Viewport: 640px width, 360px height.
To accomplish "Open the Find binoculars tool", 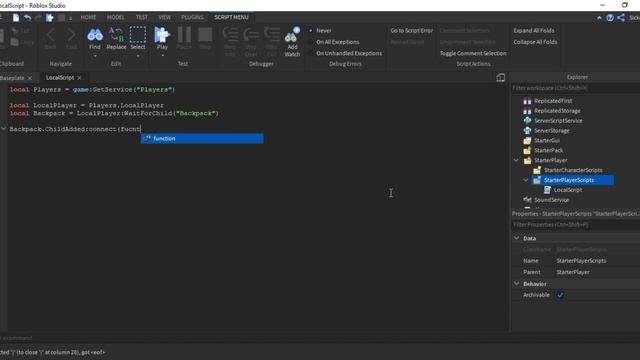I will click(95, 38).
